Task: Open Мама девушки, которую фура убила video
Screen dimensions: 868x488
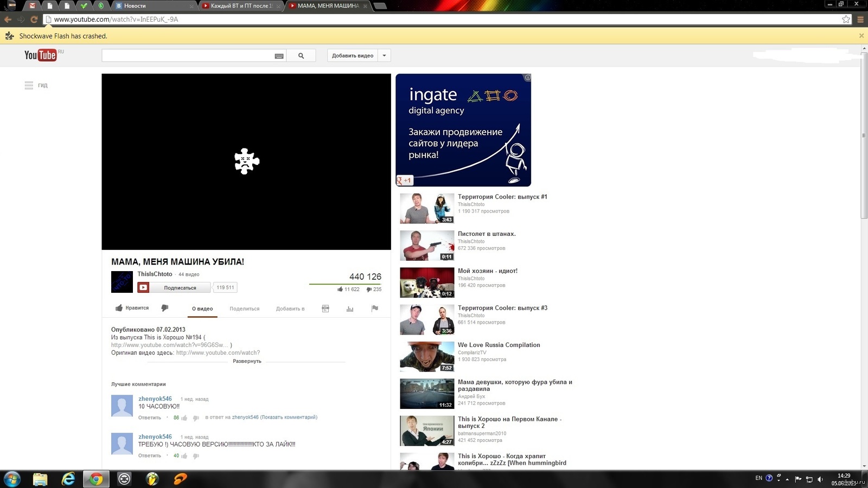Action: click(x=515, y=385)
